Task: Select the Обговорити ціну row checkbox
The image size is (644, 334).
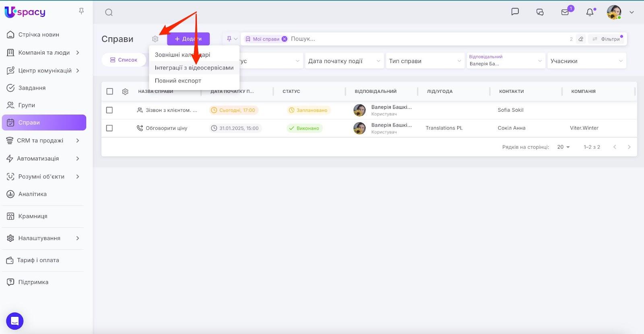Action: pyautogui.click(x=109, y=128)
